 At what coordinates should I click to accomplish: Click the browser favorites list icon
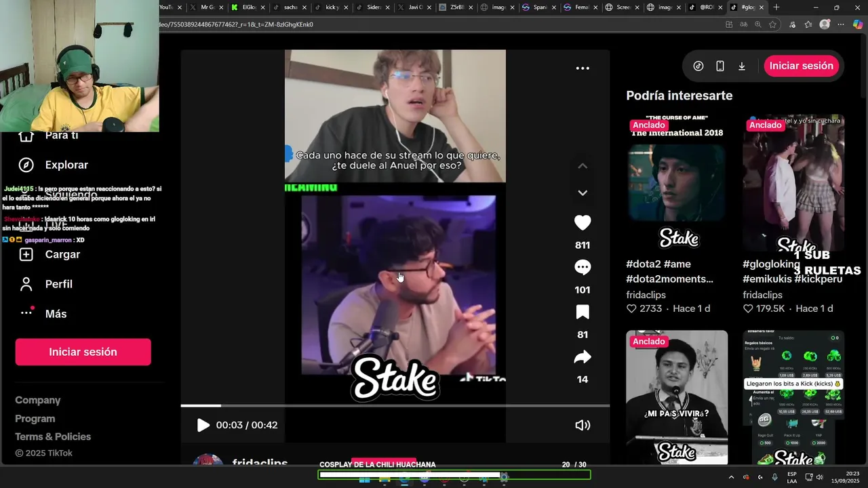808,24
